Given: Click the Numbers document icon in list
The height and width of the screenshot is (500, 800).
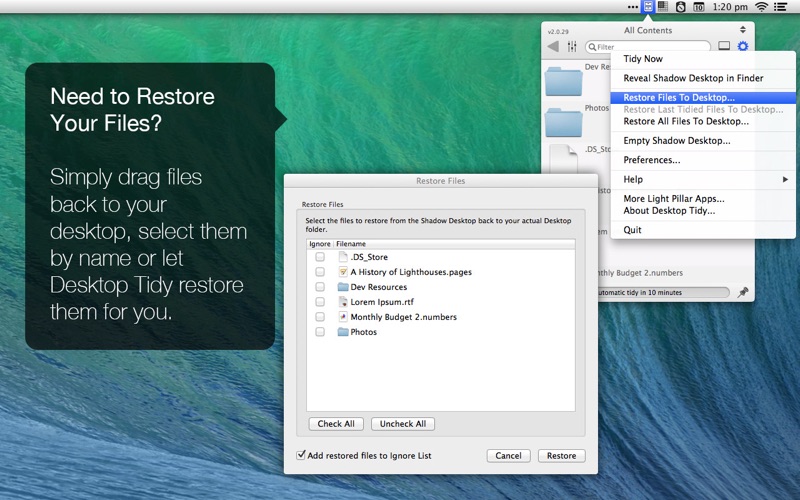Looking at the screenshot, I should tap(343, 317).
